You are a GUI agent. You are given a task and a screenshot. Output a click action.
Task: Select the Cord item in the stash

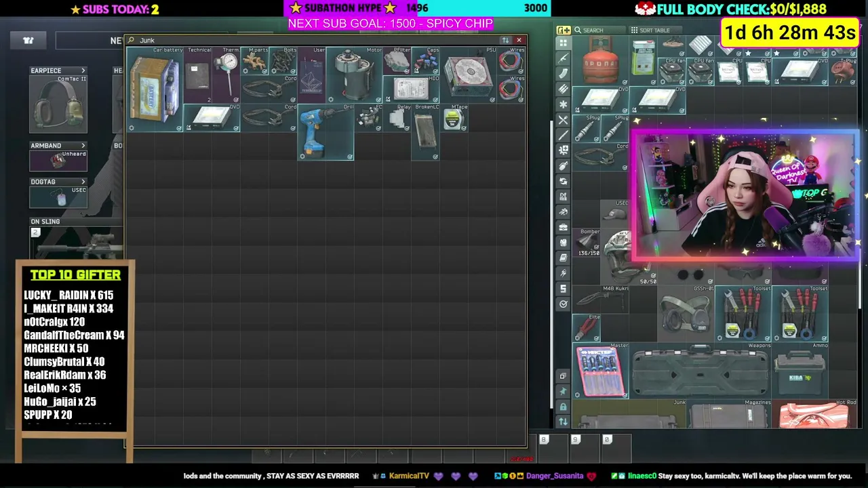(600, 157)
